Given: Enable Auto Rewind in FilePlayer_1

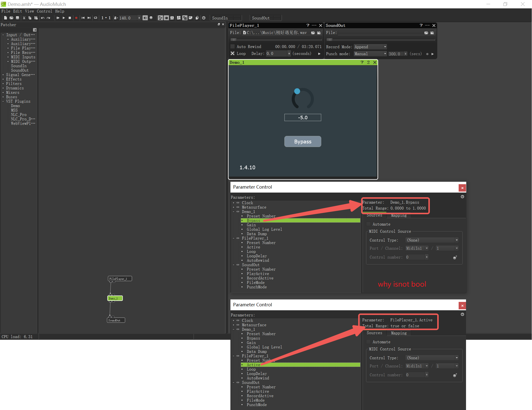Looking at the screenshot, I should coord(232,46).
